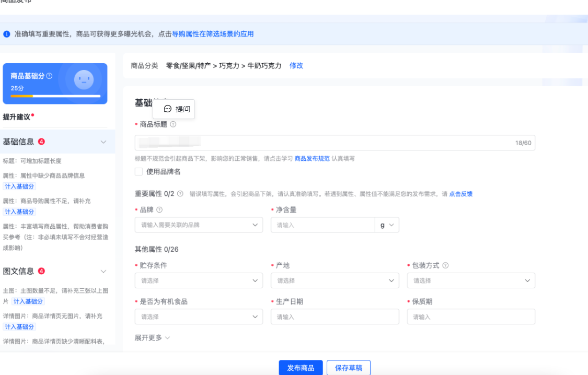Open the net content unit g dropdown
This screenshot has width=588, height=375.
click(x=387, y=225)
